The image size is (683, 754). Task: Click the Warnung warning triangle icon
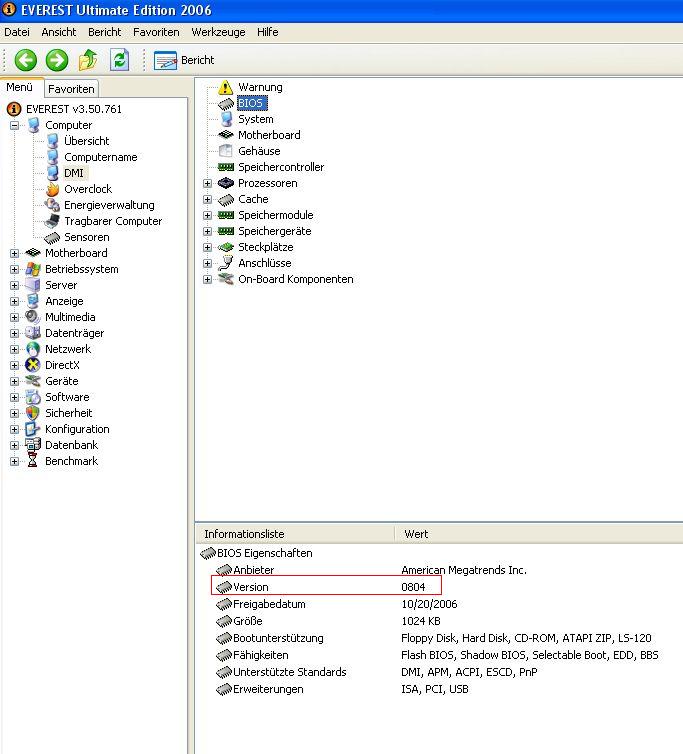tap(226, 87)
